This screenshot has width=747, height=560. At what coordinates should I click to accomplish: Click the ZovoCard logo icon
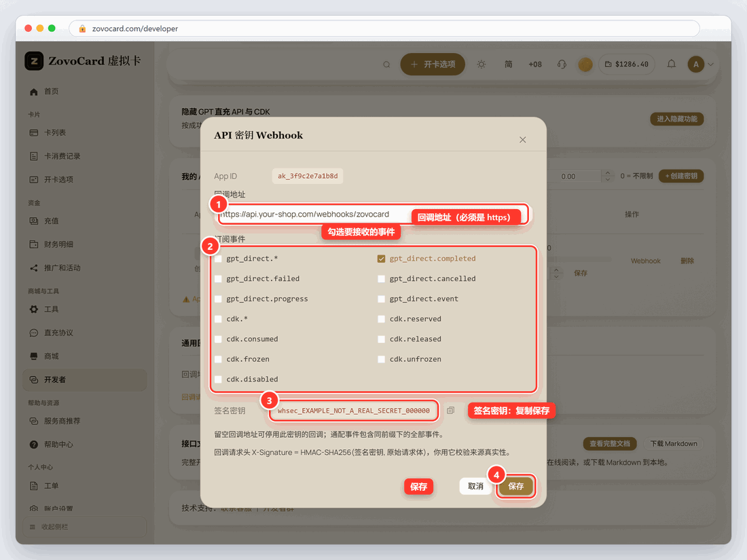pos(34,61)
